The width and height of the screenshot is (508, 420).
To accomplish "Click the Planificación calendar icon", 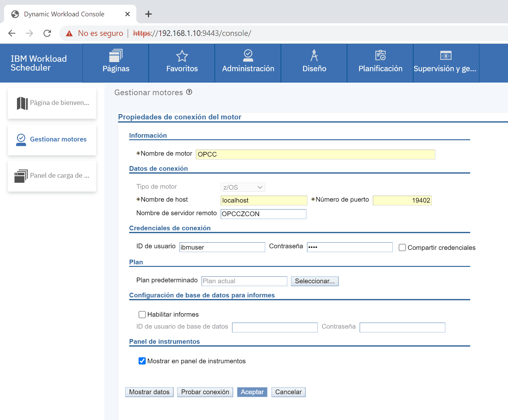I will [380, 55].
